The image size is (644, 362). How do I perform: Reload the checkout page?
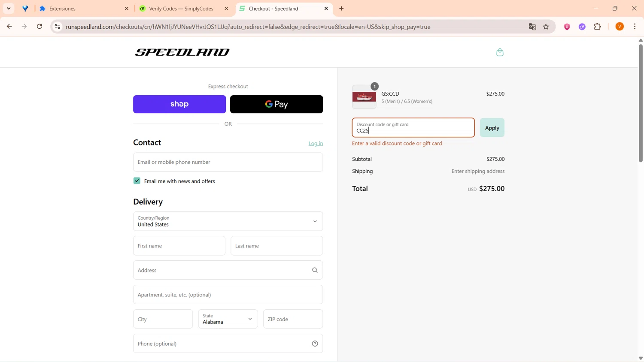coord(39,27)
